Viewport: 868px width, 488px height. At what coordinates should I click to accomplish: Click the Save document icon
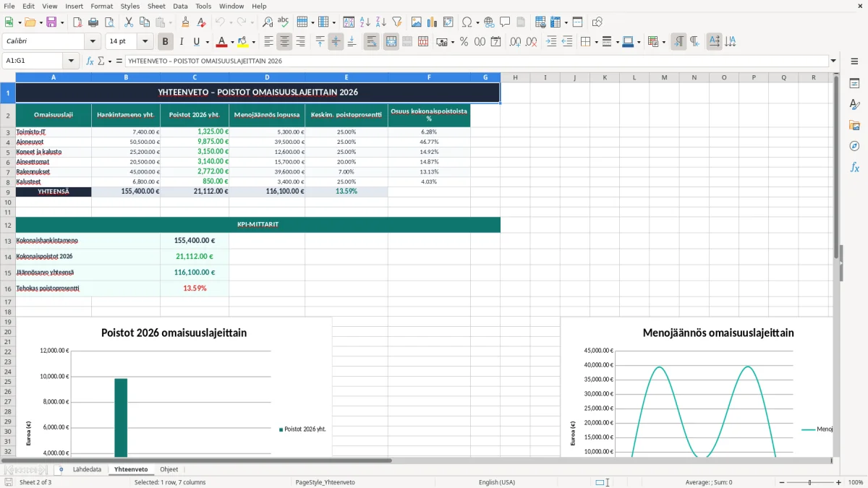point(51,22)
